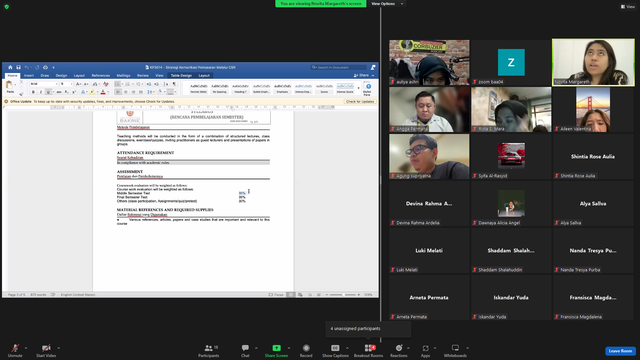
Task: Click the Search in Document field
Action: click(x=339, y=67)
